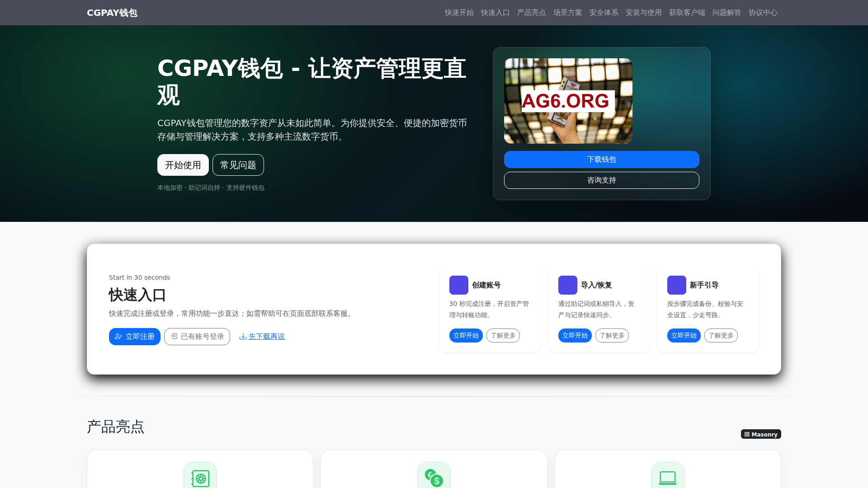Click the green safe vault icon

point(200,478)
